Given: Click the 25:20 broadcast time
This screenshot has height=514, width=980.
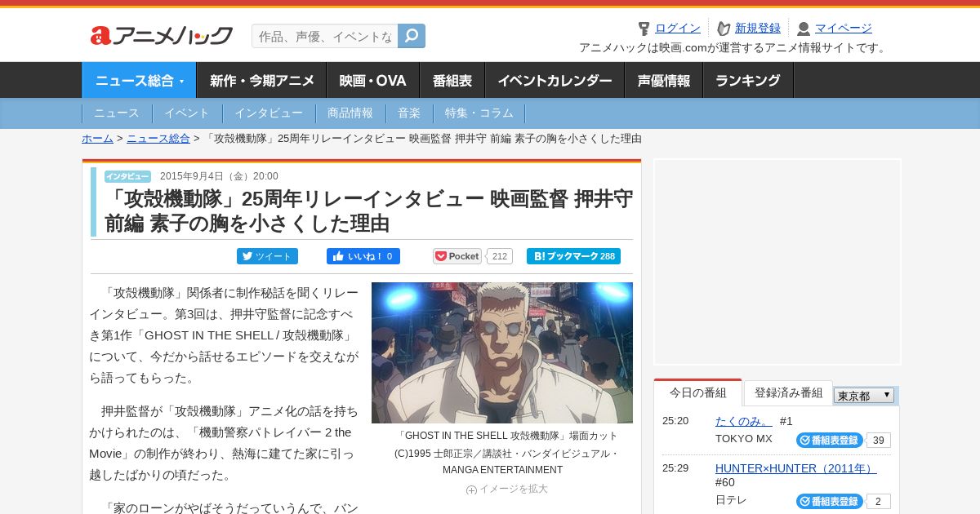Looking at the screenshot, I should [x=675, y=421].
